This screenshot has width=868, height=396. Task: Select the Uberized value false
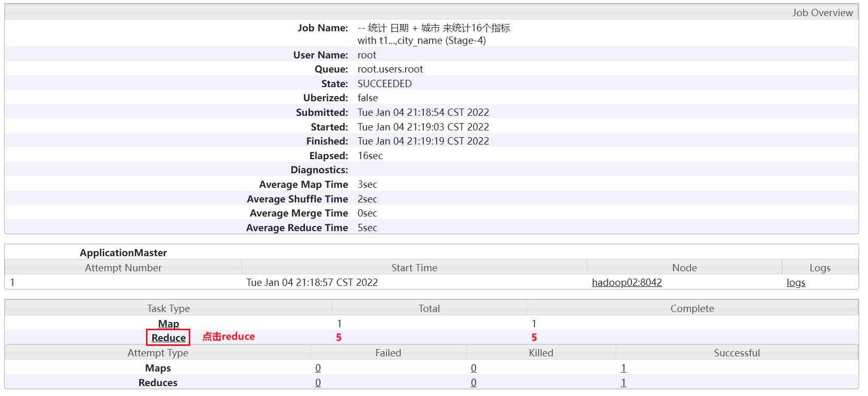coord(368,98)
